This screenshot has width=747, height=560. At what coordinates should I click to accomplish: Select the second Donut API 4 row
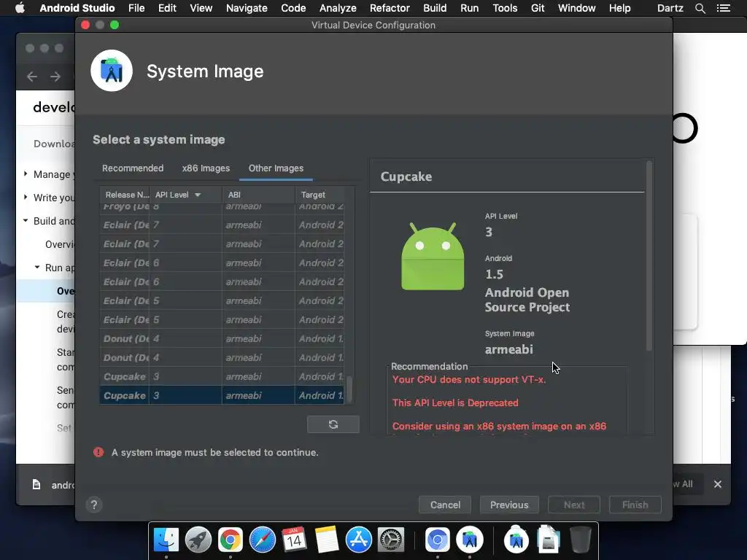(x=222, y=357)
